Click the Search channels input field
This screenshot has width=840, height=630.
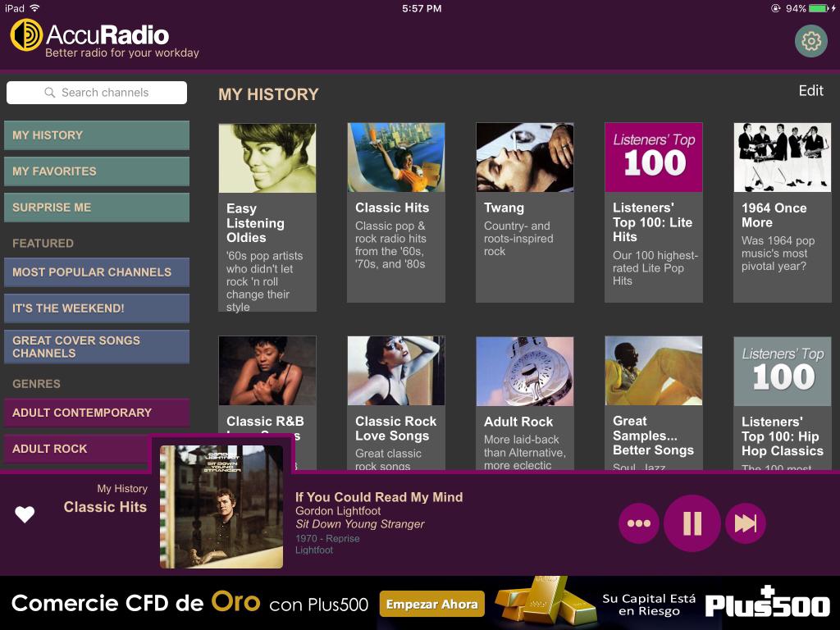click(97, 93)
